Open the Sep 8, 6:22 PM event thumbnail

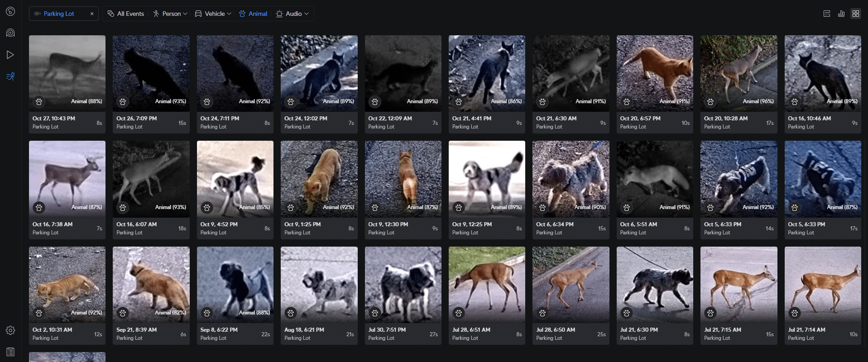[x=235, y=285]
